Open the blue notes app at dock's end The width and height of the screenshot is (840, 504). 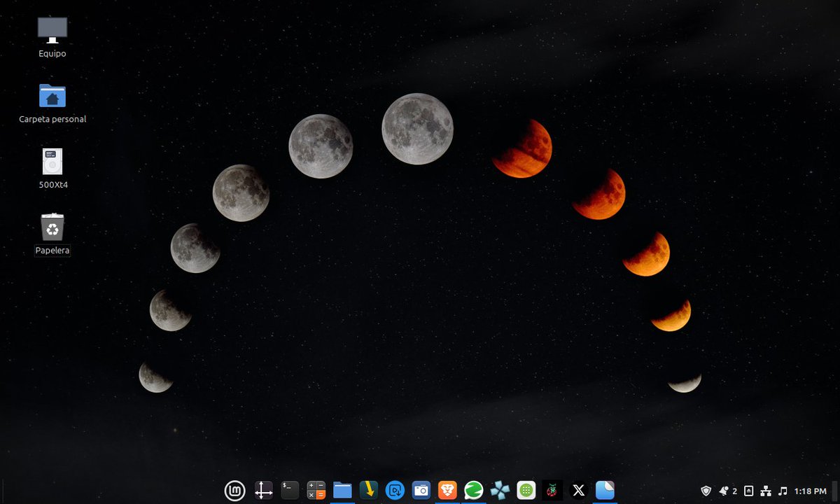(x=603, y=490)
